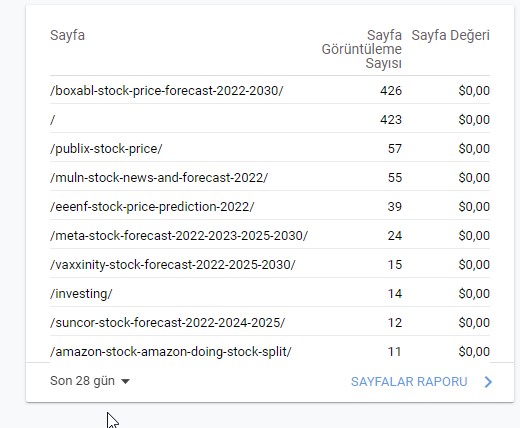Expand the Son 28 gün date dropdown
520x428 pixels.
coord(90,381)
